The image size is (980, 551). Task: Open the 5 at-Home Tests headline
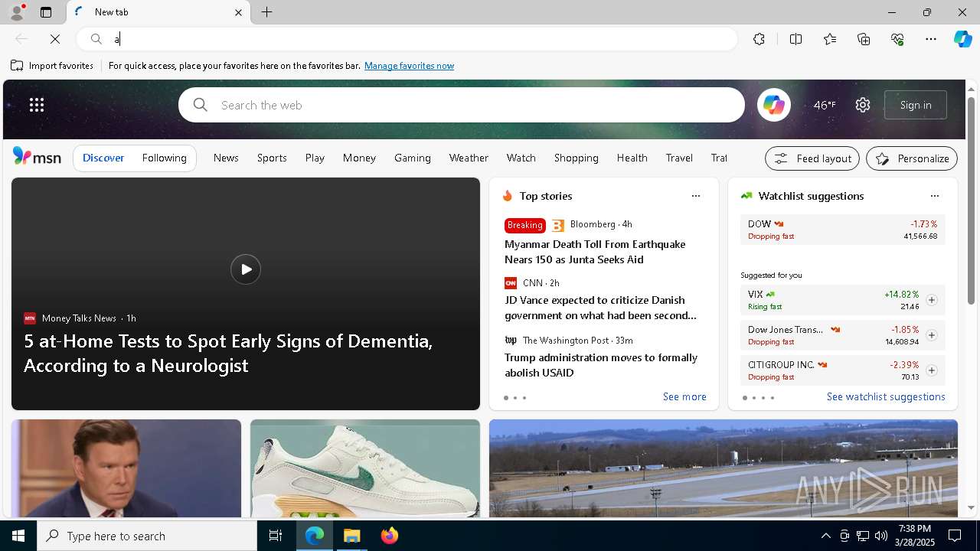(228, 353)
